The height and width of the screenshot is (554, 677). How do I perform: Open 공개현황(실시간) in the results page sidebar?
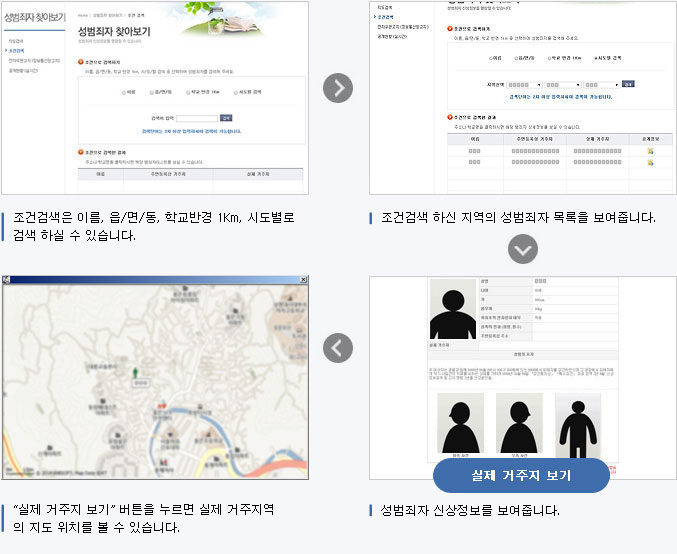click(x=392, y=37)
